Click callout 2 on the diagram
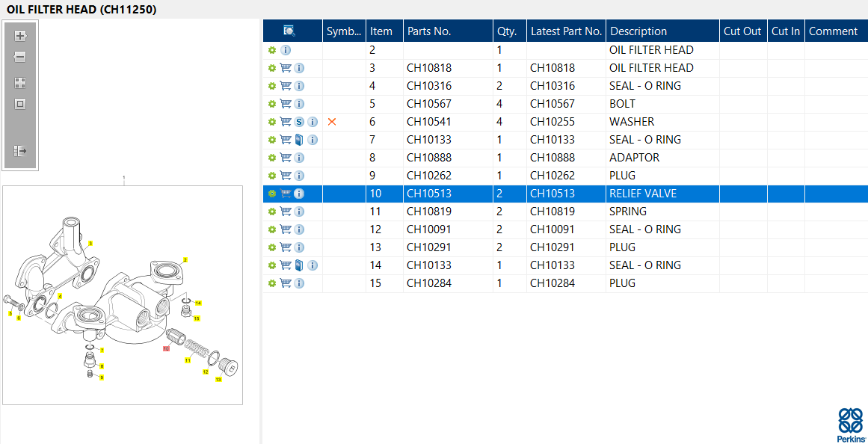The width and height of the screenshot is (868, 444). coord(185,259)
